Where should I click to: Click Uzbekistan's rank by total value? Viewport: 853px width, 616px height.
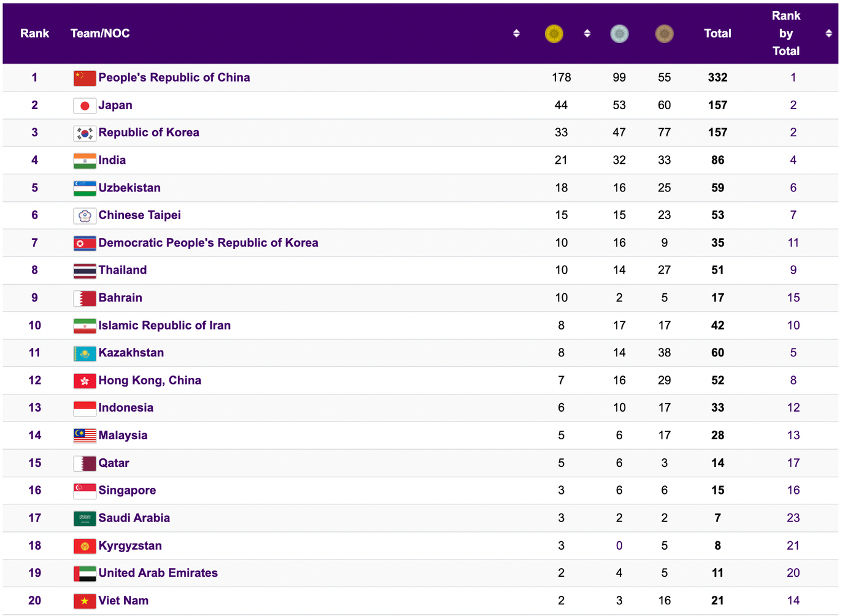coord(793,188)
